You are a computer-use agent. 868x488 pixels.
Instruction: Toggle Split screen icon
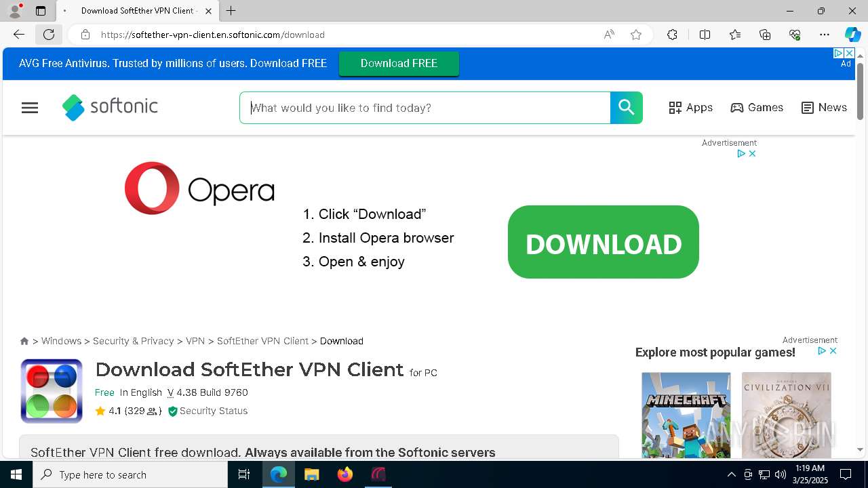pos(705,35)
